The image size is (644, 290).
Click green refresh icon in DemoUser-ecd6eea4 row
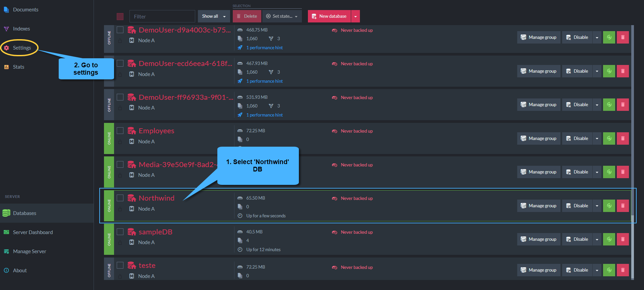pyautogui.click(x=609, y=71)
